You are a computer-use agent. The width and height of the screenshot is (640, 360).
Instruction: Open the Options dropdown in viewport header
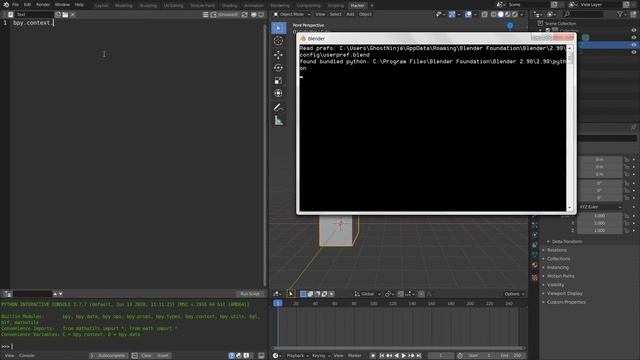coord(514,294)
